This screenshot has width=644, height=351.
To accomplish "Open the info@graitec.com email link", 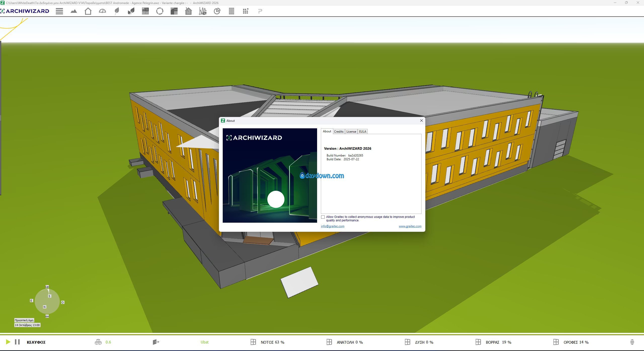I will coord(332,226).
